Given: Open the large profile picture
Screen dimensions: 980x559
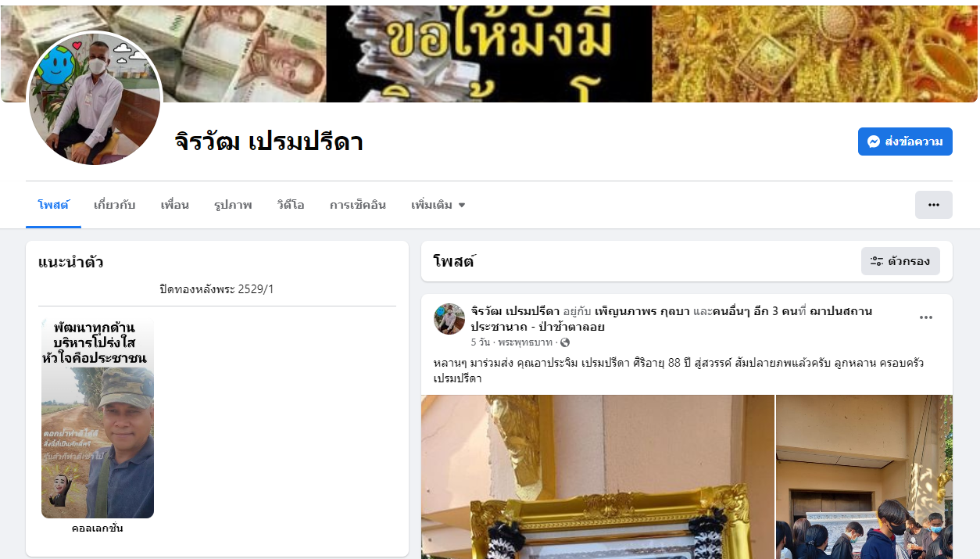Looking at the screenshot, I should pyautogui.click(x=95, y=99).
